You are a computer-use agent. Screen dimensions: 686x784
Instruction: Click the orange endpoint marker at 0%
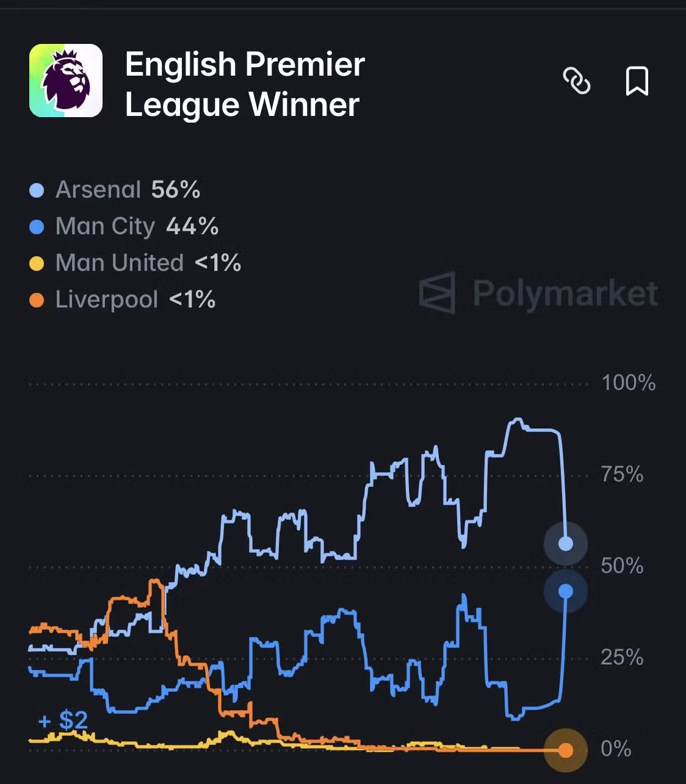[x=566, y=750]
